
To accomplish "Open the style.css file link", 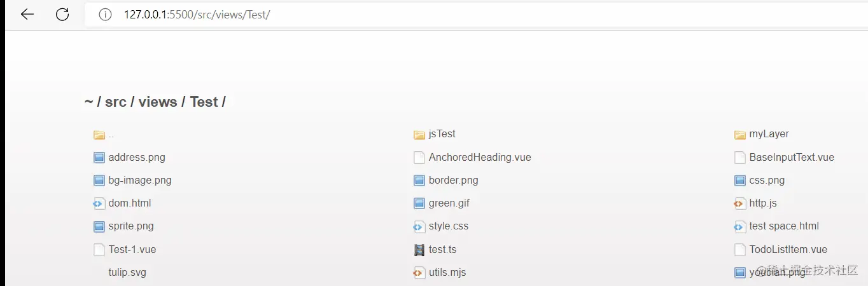I will [448, 226].
